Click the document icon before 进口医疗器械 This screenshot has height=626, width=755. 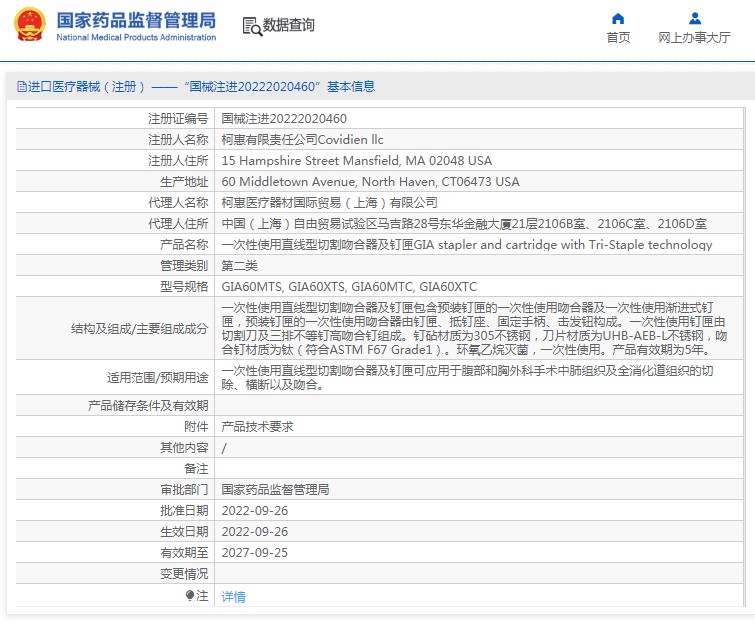(22, 87)
